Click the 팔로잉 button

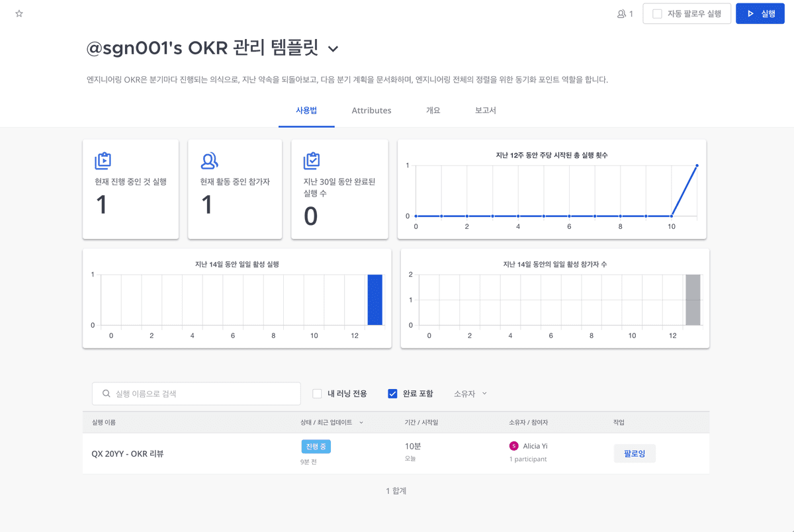(635, 453)
